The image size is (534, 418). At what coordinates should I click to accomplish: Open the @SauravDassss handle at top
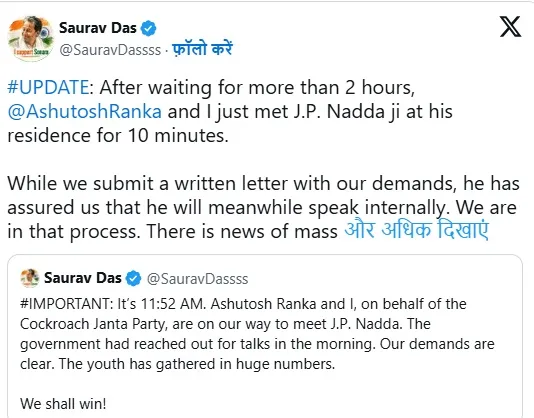coord(110,50)
